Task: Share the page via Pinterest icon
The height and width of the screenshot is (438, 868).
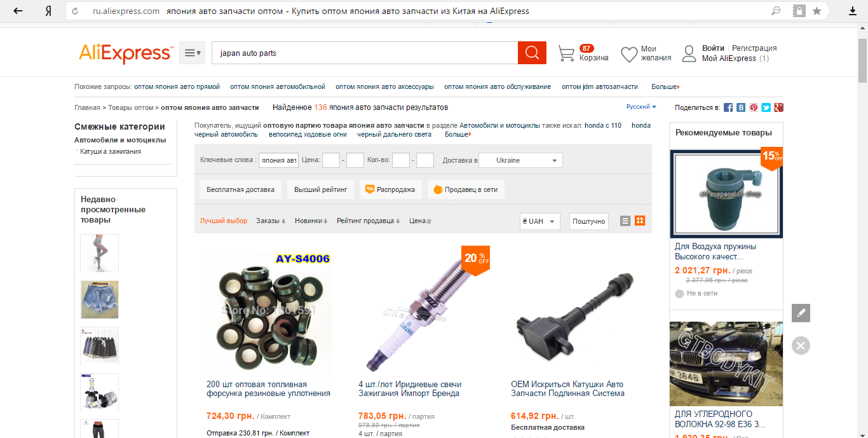Action: (753, 107)
